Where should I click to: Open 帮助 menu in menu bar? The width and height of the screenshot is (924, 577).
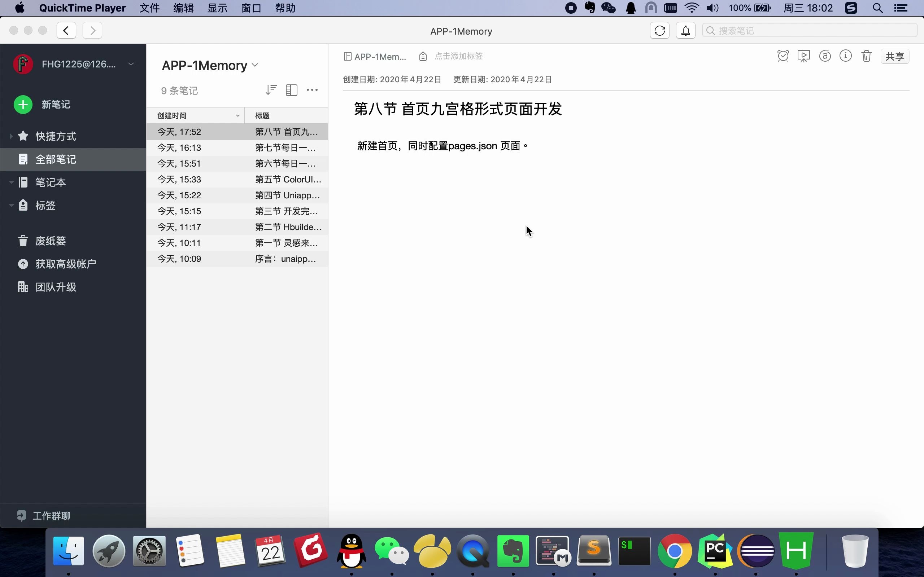pyautogui.click(x=285, y=8)
